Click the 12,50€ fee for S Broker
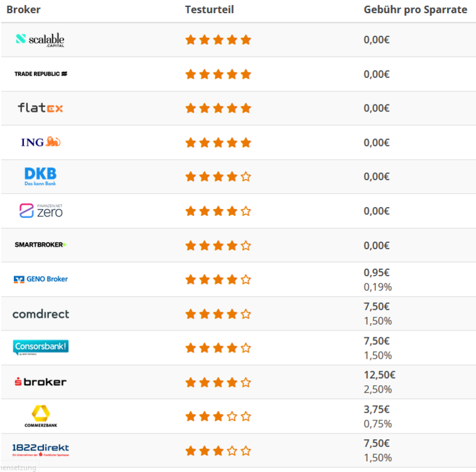The image size is (476, 472). coord(380,375)
